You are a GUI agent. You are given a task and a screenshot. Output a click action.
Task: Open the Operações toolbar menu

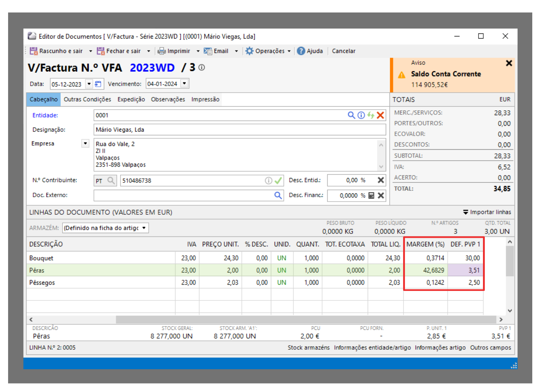tap(268, 51)
